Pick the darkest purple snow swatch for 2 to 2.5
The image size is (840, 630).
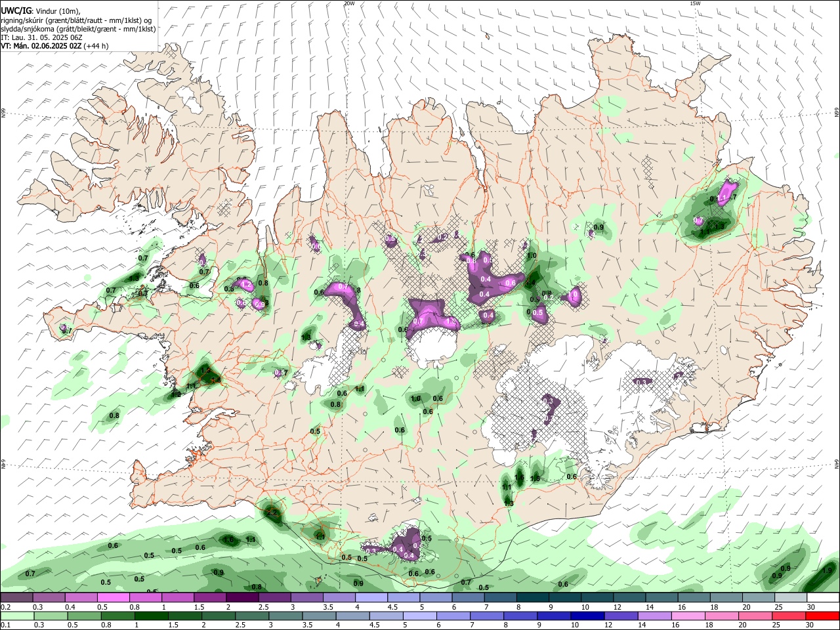[242, 597]
